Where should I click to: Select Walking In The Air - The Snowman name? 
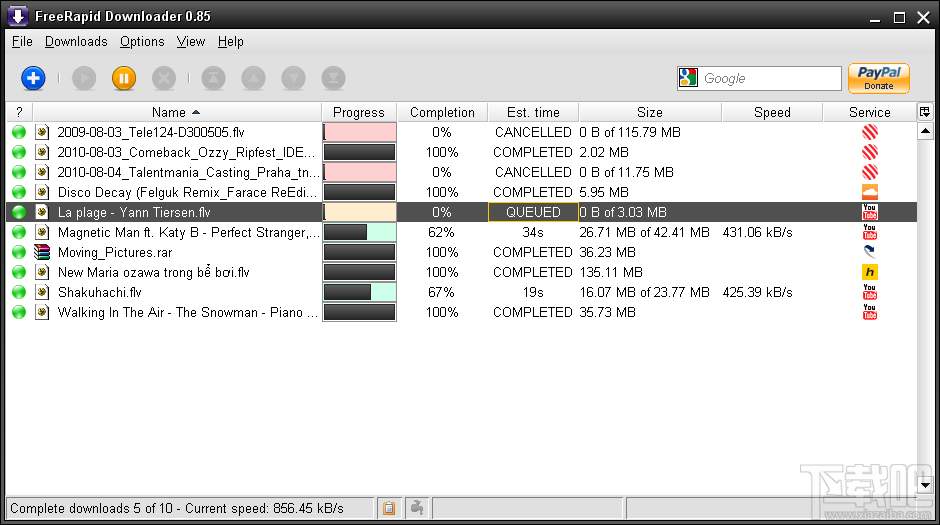click(187, 312)
